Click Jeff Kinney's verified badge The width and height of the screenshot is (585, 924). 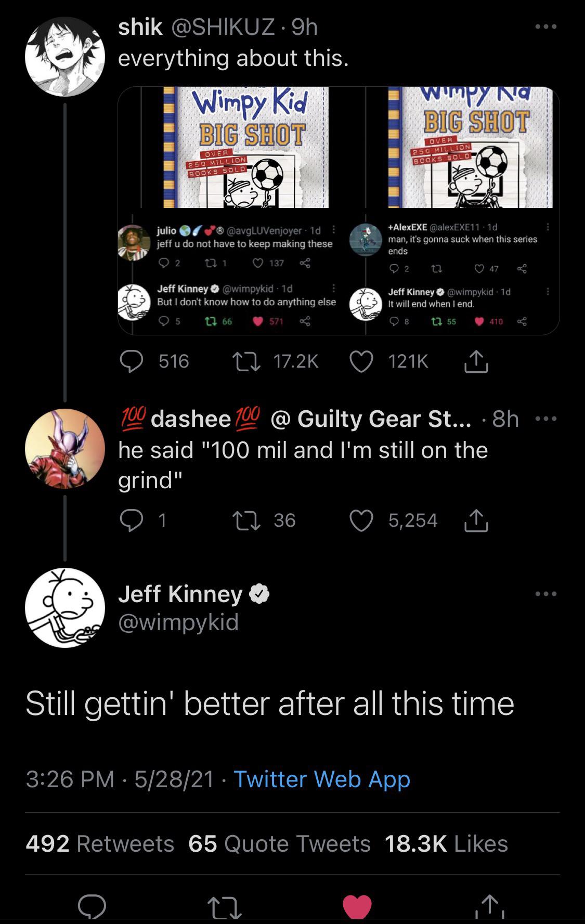point(259,594)
